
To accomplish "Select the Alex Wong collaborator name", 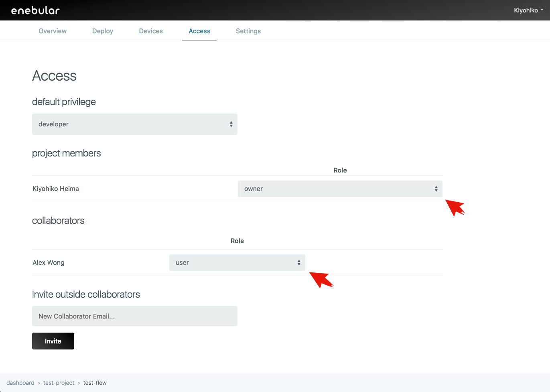I will pos(49,263).
